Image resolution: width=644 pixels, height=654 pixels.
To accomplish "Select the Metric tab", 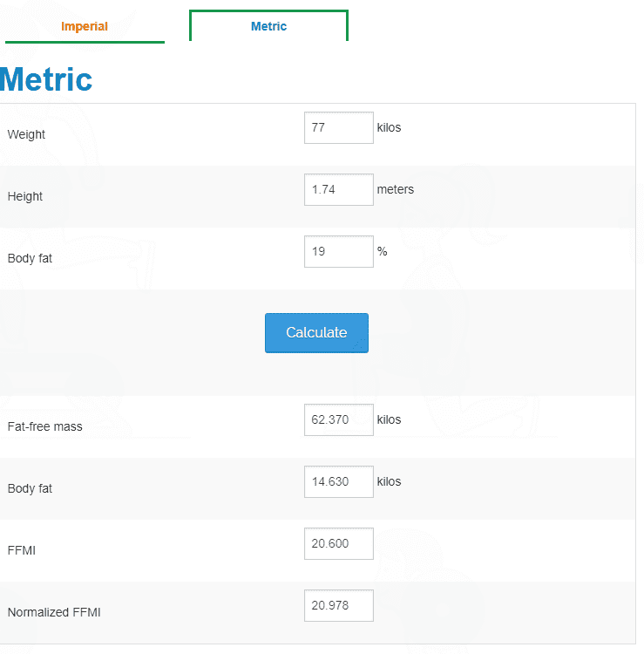I will (x=268, y=26).
